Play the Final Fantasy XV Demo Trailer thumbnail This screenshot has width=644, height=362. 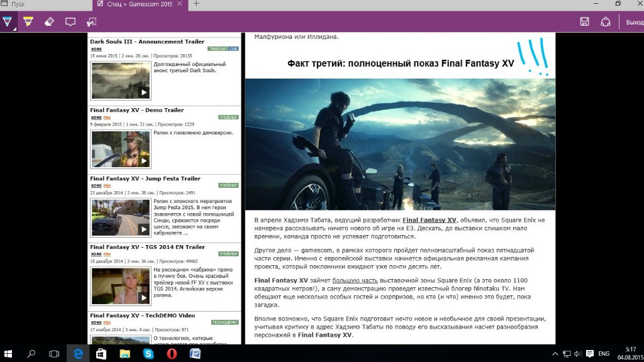[121, 149]
